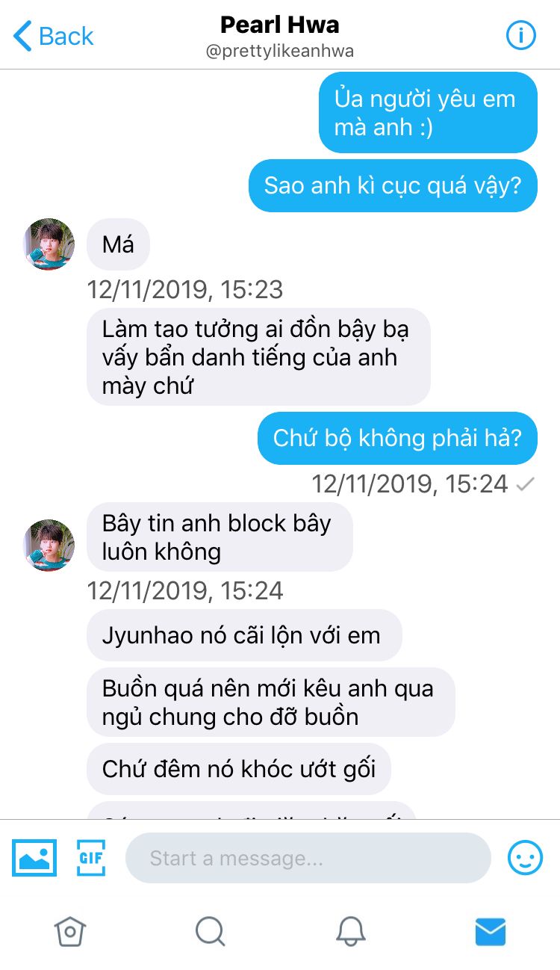Tap the 'Jyunhao nó cãi lộn với em' message
560x970 pixels.
tap(244, 635)
